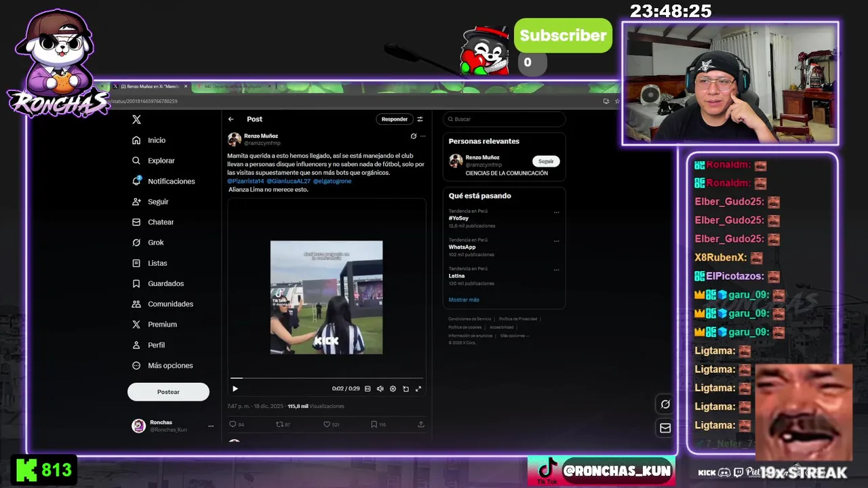The image size is (868, 488).
Task: Open options for the WhatsApp trend
Action: coord(556,241)
